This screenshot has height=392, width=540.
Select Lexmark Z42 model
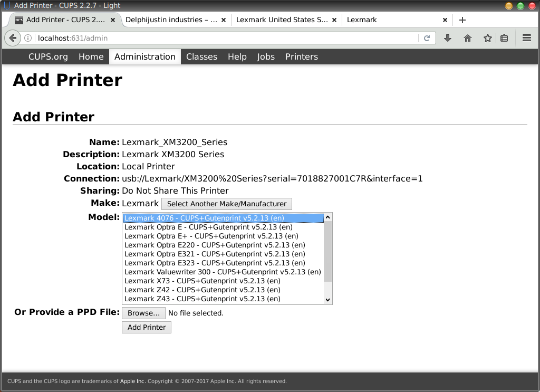223,290
